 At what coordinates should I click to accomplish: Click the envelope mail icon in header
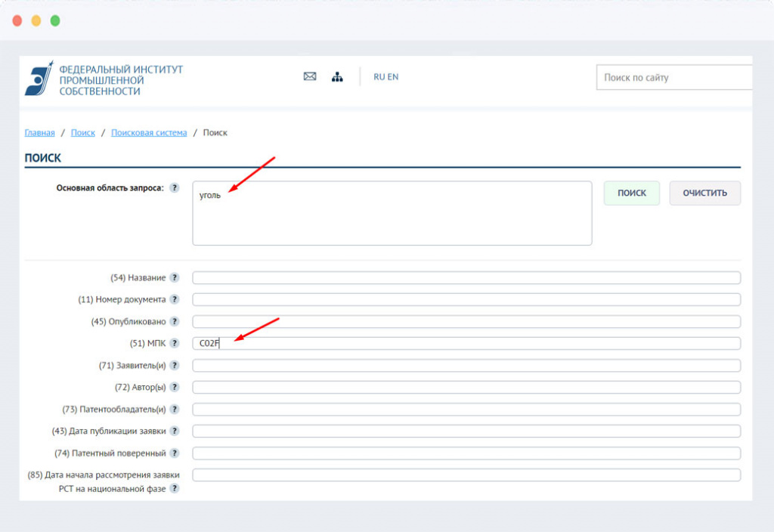(310, 77)
